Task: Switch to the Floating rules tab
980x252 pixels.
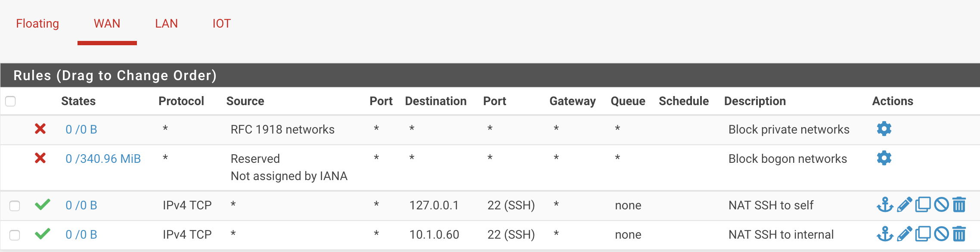Action: click(37, 23)
